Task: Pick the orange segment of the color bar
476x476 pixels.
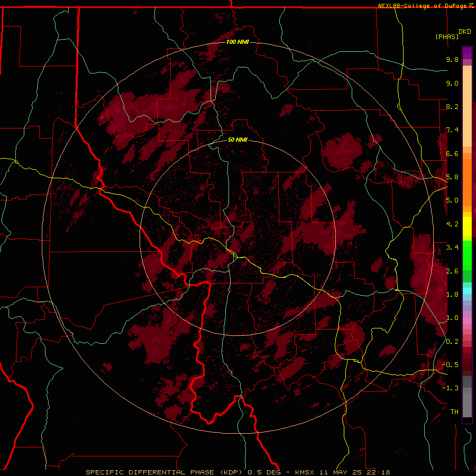Action: click(x=467, y=182)
